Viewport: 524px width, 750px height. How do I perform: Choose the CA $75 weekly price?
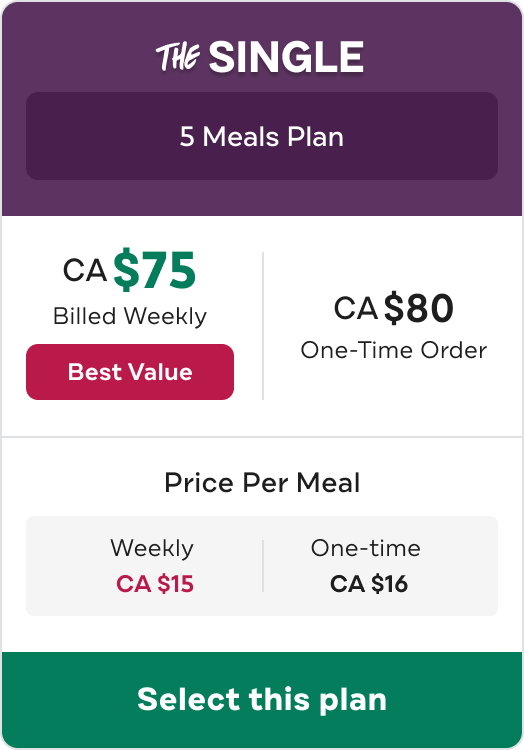[130, 270]
